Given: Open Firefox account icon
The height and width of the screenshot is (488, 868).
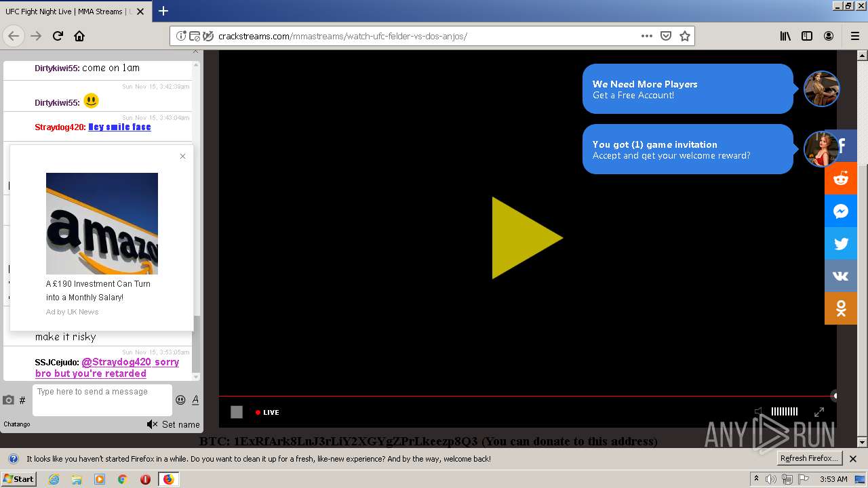Looking at the screenshot, I should coord(829,36).
